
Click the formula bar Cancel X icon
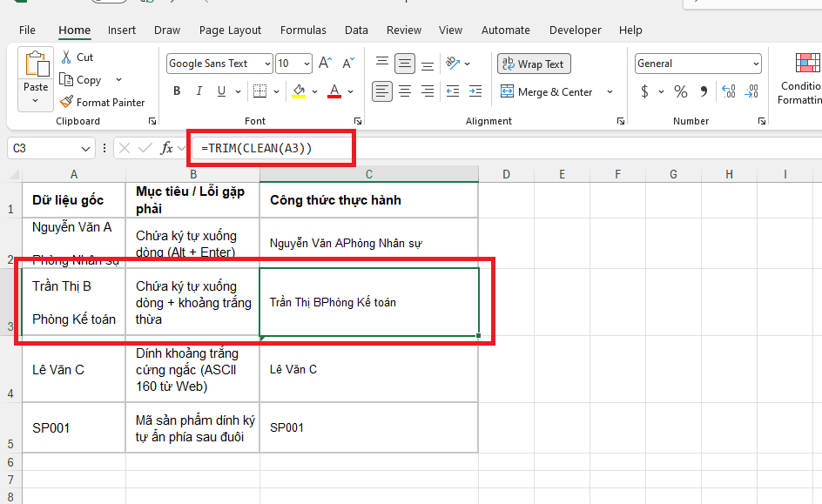[125, 148]
